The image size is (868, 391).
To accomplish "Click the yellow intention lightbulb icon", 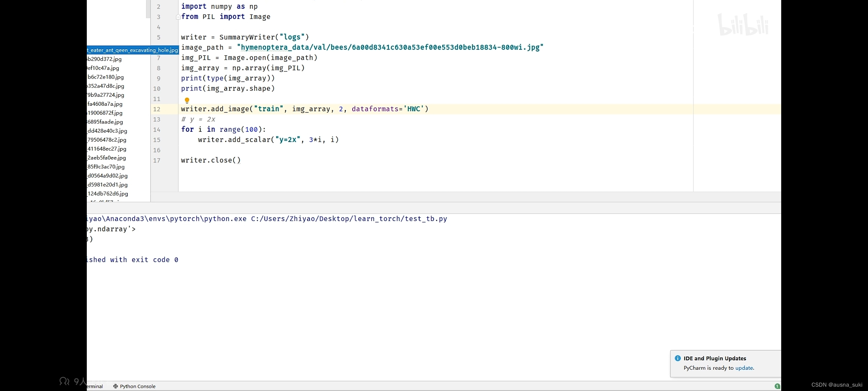I will [187, 100].
